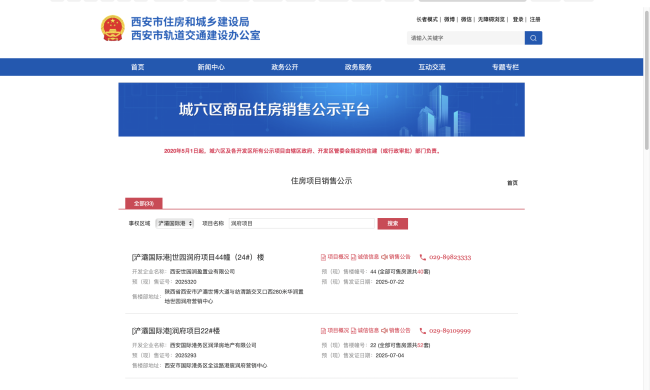Click the 注册 register link
This screenshot has height=390, width=650.
coord(535,19)
